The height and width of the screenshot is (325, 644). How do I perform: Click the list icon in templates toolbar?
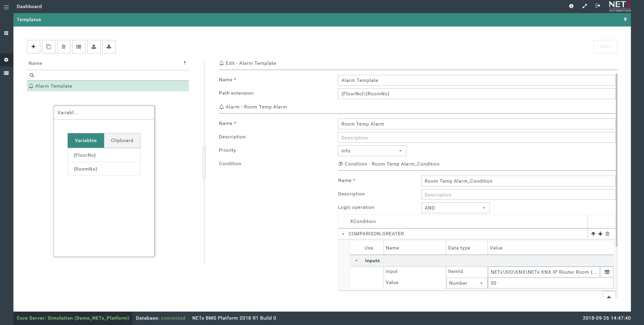[x=79, y=47]
